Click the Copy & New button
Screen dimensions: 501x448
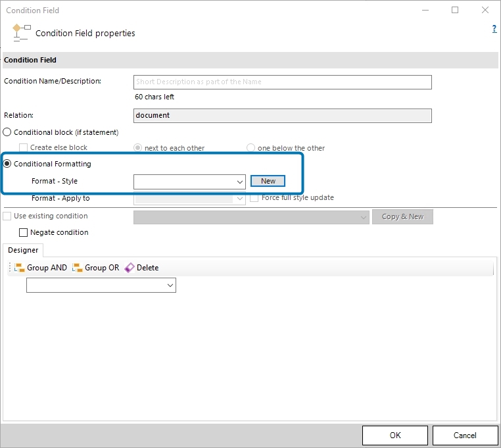(402, 217)
